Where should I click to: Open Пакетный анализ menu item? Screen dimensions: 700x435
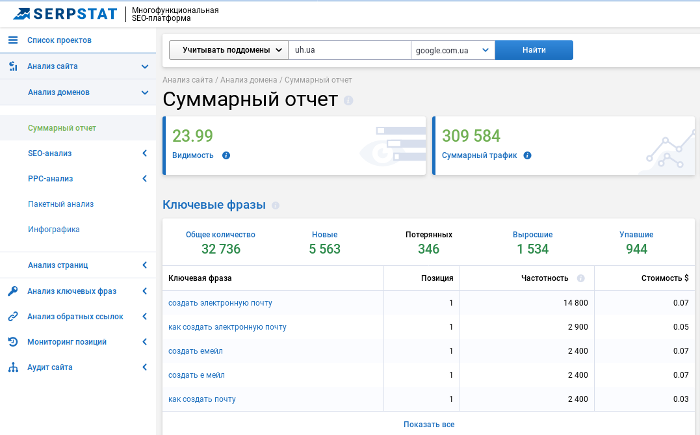[x=61, y=204]
